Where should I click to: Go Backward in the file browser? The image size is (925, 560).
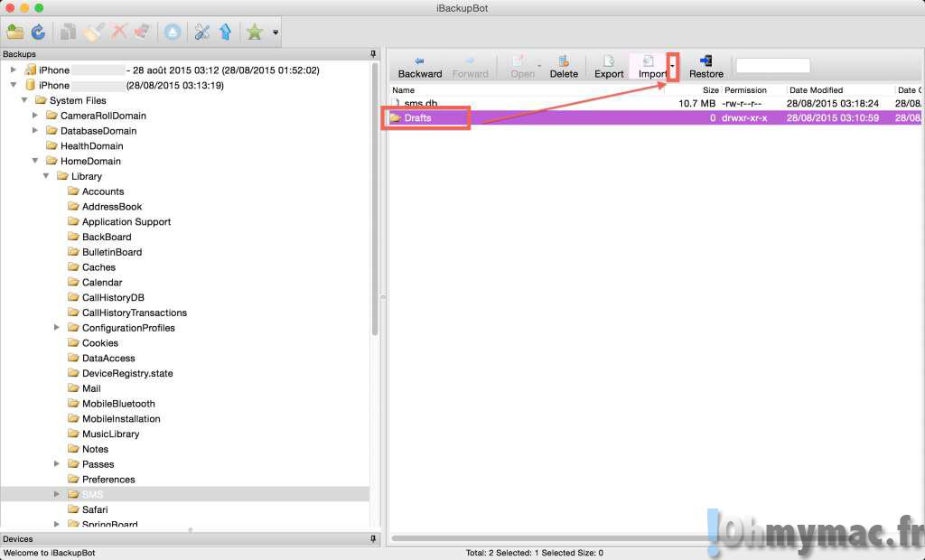point(419,67)
